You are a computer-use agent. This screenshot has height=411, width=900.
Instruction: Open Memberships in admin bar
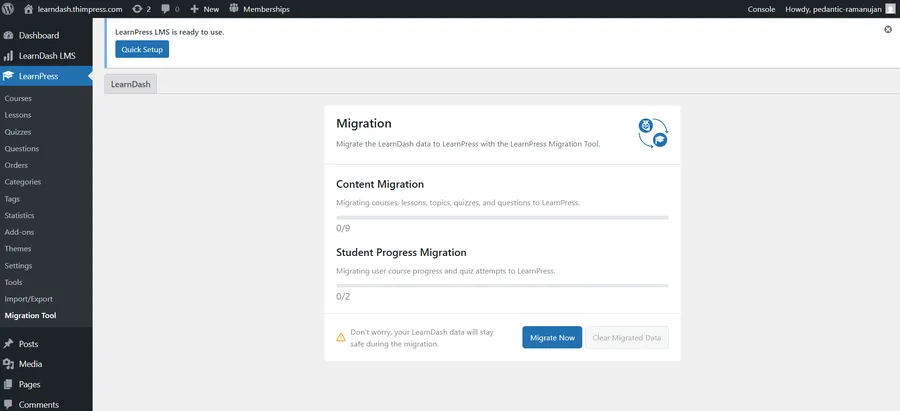pyautogui.click(x=259, y=9)
